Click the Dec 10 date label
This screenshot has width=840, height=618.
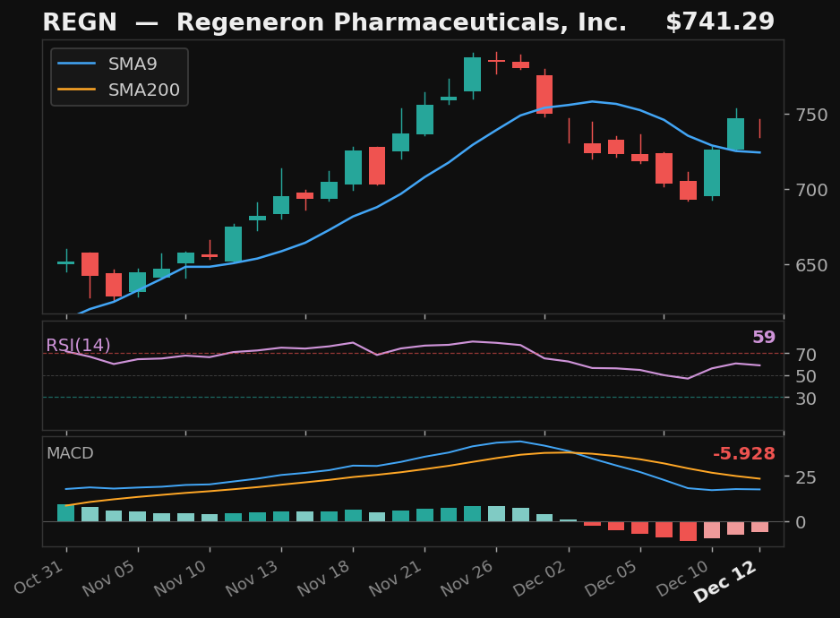coord(683,579)
